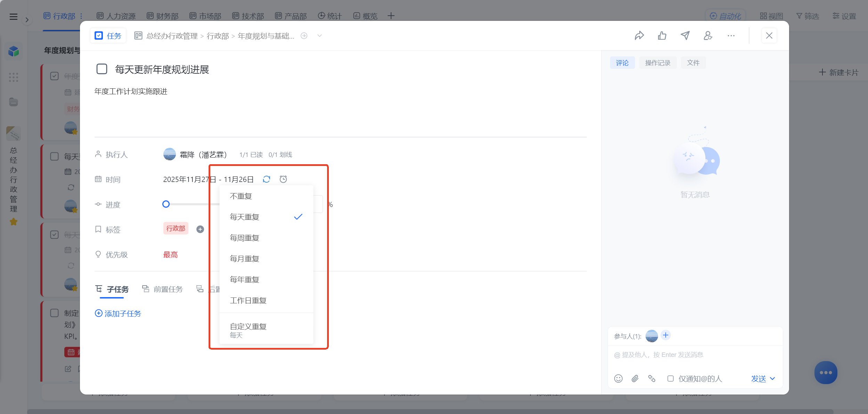Viewport: 868px width, 414px height.
Task: Click the share arrow icon in dialog header
Action: click(639, 35)
